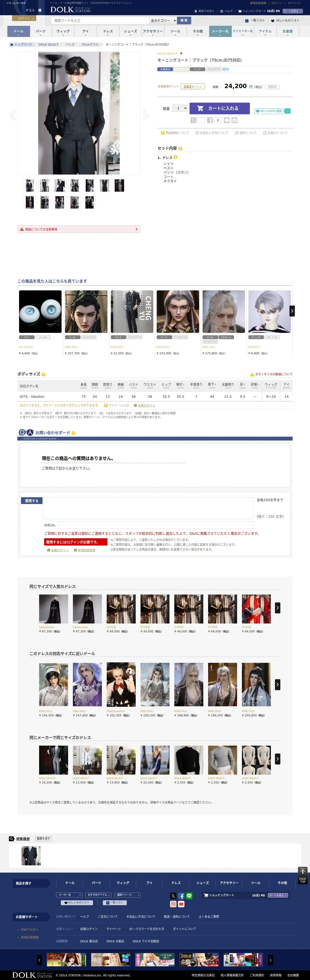This screenshot has height=980, width=310.
Task: Open the ウィッグ top navigation tab
Action: point(63,31)
